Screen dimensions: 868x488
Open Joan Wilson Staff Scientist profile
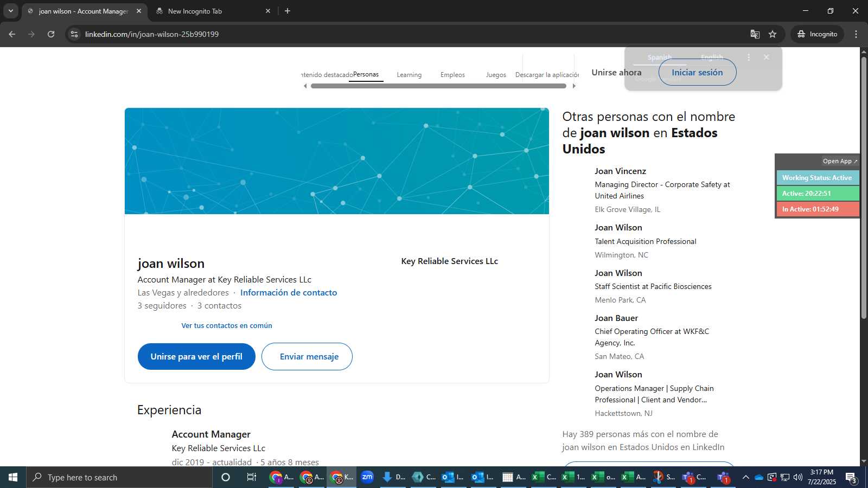tap(618, 273)
